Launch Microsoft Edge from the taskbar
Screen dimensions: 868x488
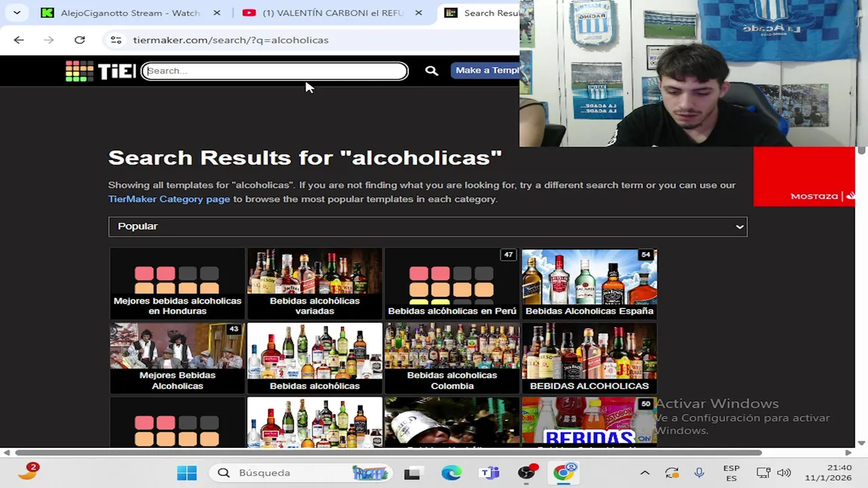tap(451, 473)
